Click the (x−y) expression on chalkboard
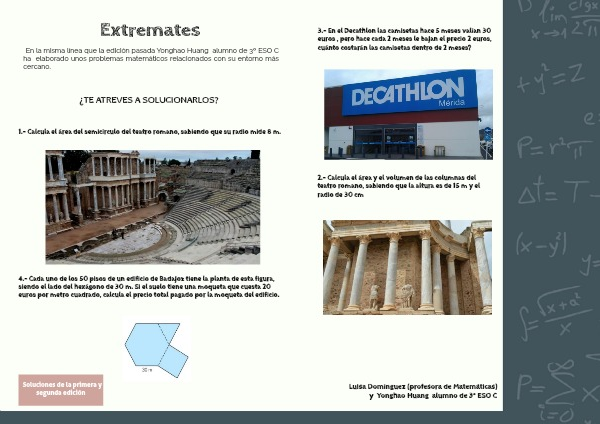Screen dimensions: 600x424 click(541, 243)
